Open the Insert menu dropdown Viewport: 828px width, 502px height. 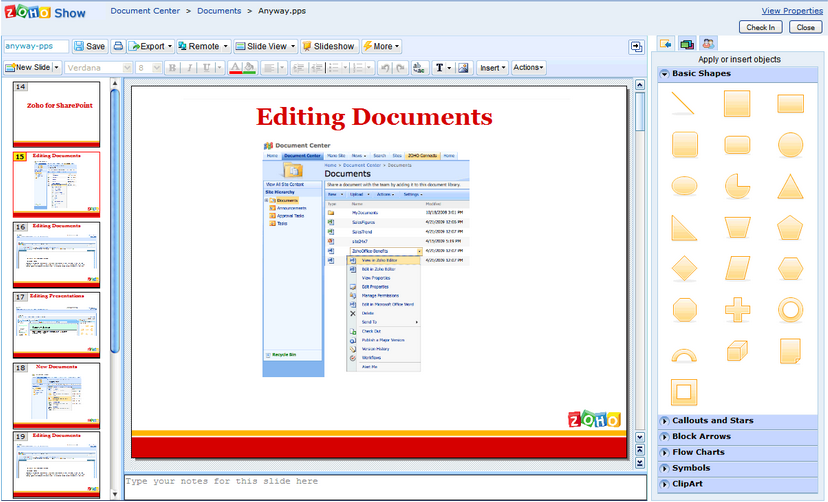[x=492, y=68]
